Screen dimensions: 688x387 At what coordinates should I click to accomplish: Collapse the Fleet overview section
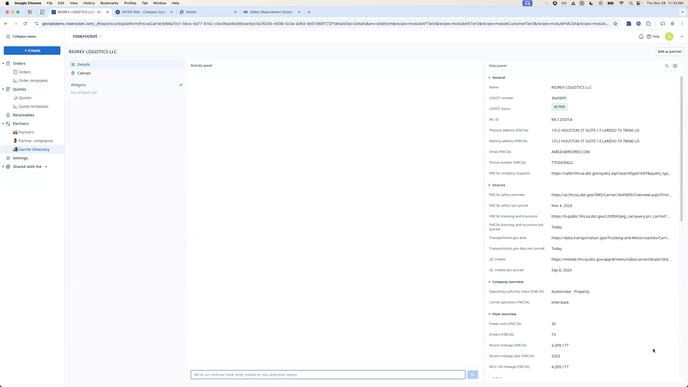point(490,314)
